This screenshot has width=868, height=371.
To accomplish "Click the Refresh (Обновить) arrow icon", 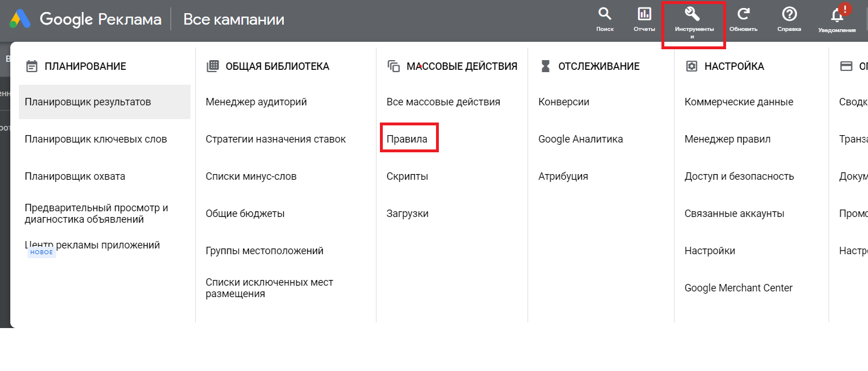I will pyautogui.click(x=743, y=14).
